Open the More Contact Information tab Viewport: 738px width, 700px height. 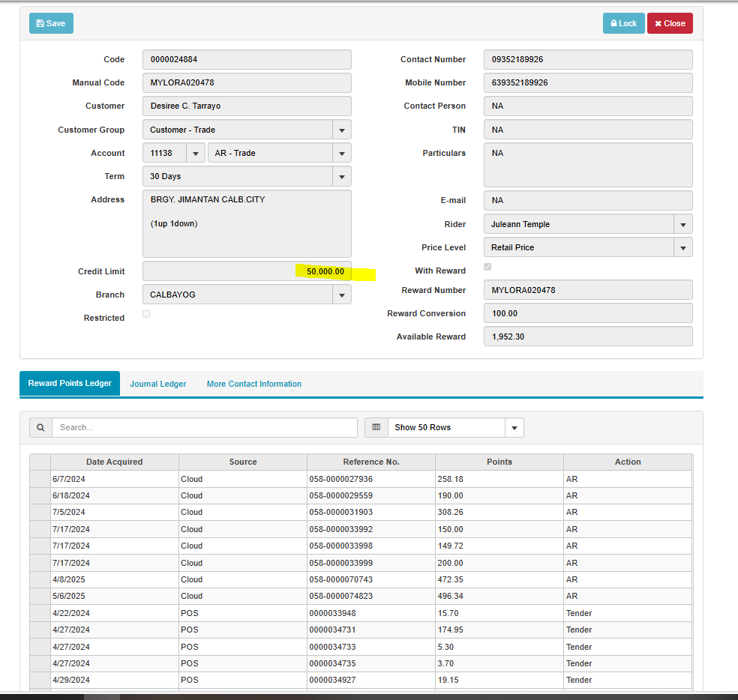[x=253, y=384]
